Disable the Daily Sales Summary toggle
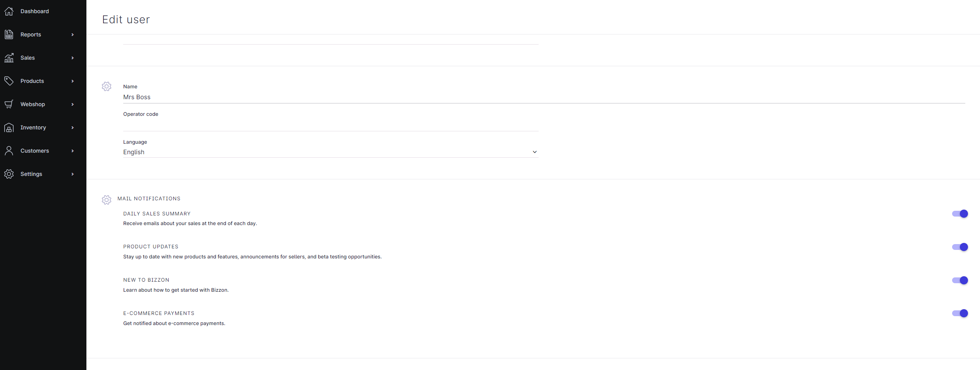 [x=959, y=214]
